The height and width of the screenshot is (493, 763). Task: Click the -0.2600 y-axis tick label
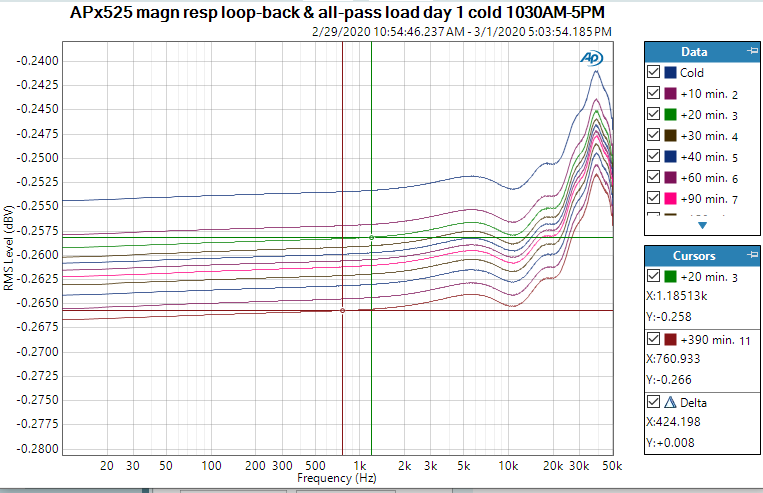(37, 255)
